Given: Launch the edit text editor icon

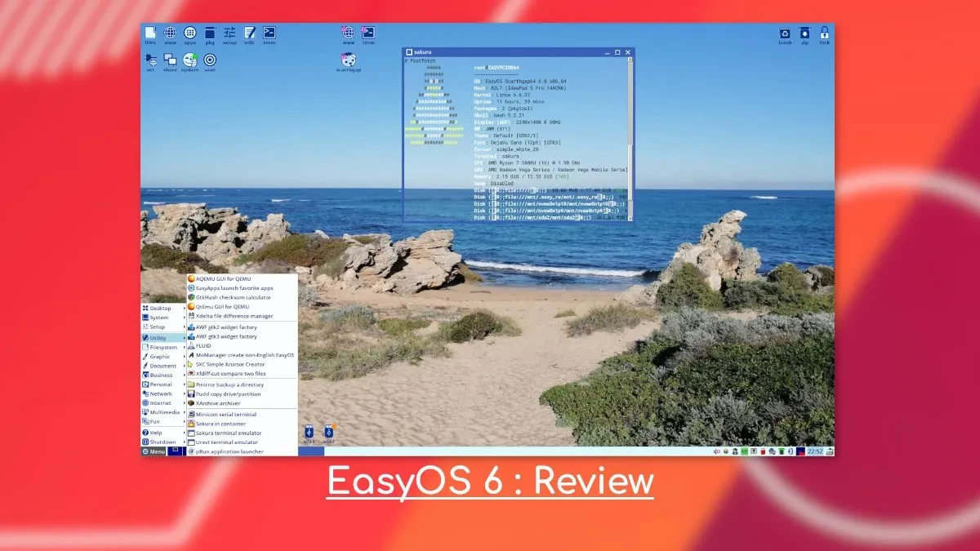Looking at the screenshot, I should tap(249, 33).
